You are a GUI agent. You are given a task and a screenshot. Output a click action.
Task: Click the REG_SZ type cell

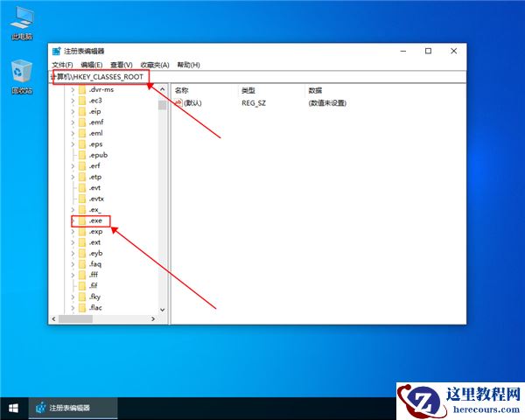[254, 103]
